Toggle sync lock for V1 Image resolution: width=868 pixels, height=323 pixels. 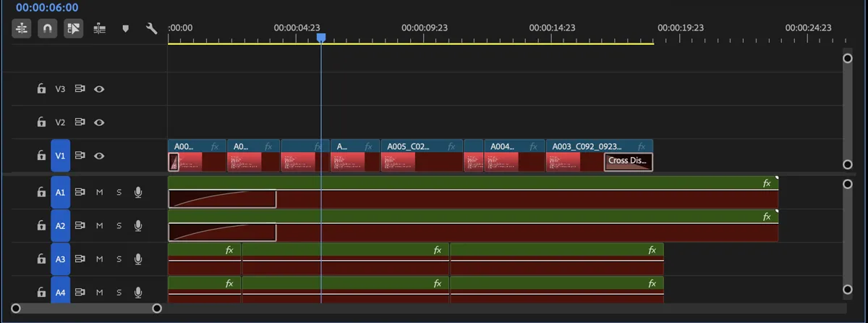coord(80,156)
